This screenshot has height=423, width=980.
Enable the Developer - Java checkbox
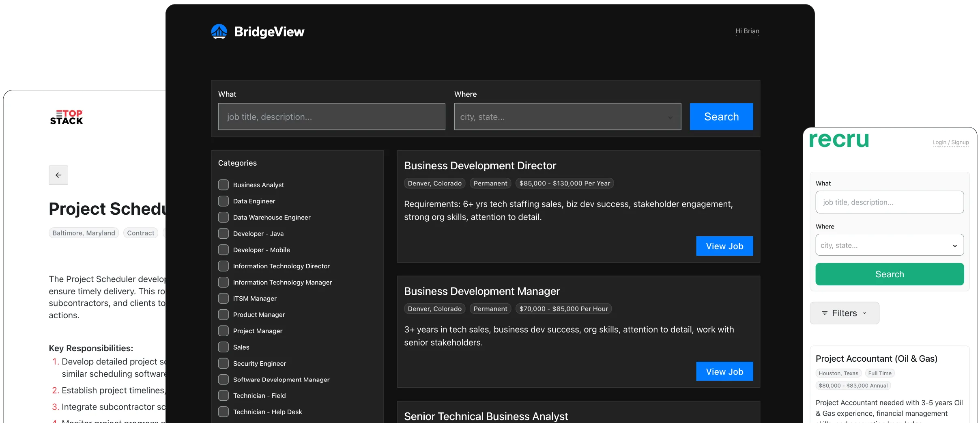tap(224, 233)
